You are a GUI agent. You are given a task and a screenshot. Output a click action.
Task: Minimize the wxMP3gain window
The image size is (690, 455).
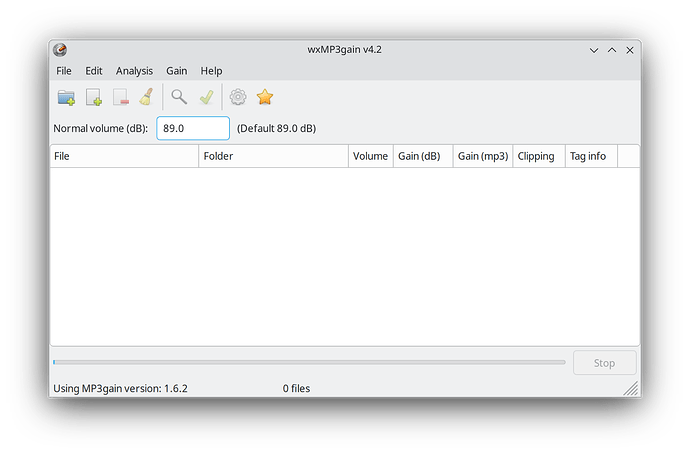(x=594, y=50)
